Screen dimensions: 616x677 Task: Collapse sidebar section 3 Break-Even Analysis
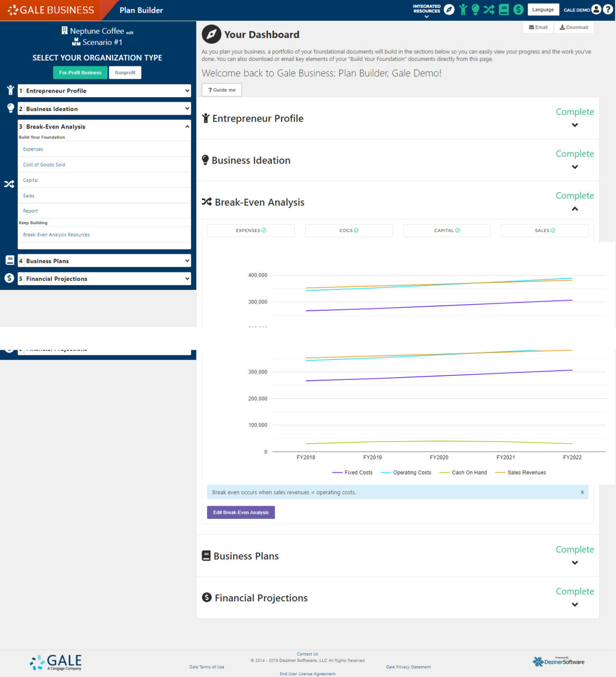pos(104,127)
